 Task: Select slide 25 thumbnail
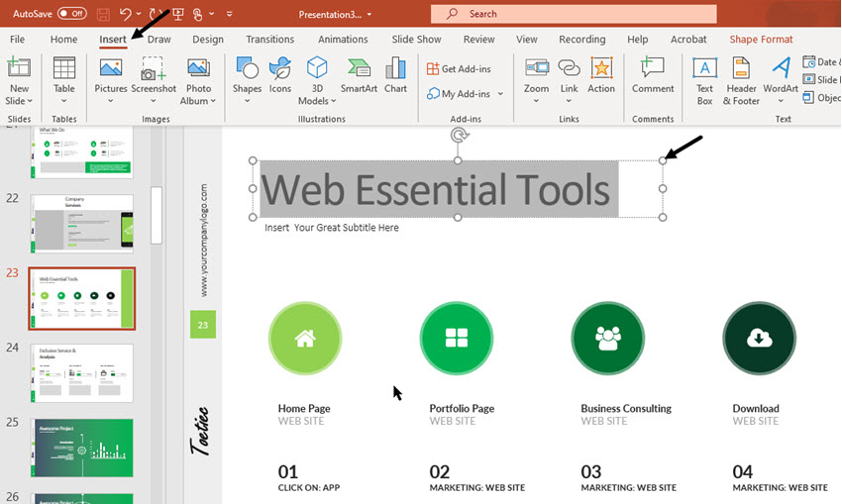coord(81,448)
